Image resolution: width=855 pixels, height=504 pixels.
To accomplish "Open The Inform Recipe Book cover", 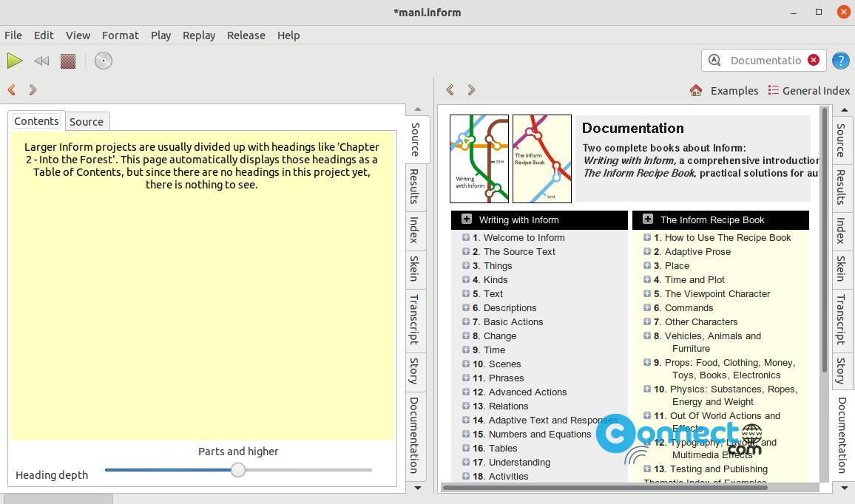I will [x=542, y=159].
